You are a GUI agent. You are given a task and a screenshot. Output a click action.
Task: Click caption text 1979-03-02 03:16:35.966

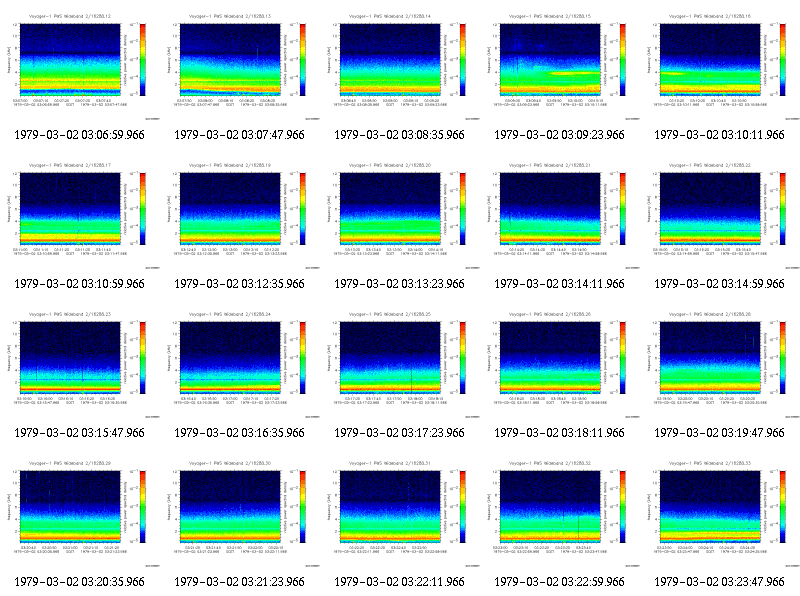tap(239, 433)
